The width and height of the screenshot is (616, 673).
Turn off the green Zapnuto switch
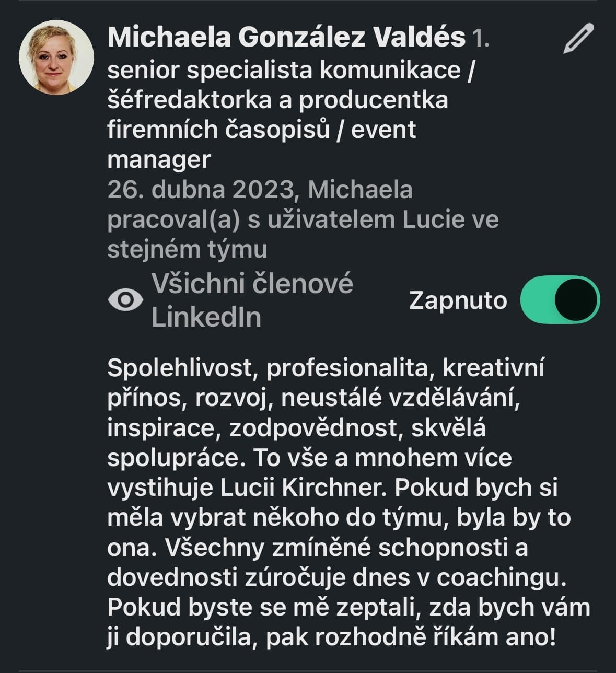click(x=560, y=299)
